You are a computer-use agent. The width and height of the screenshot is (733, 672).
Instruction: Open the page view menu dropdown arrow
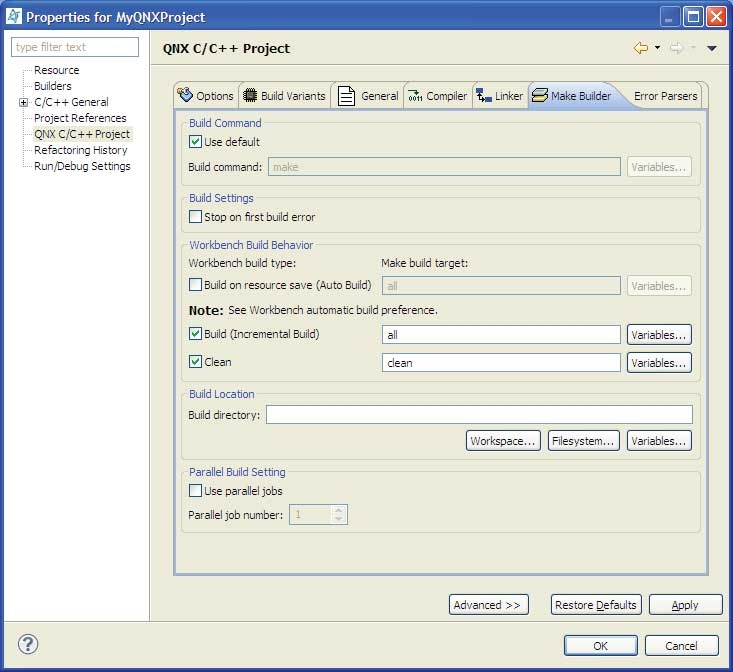click(712, 48)
